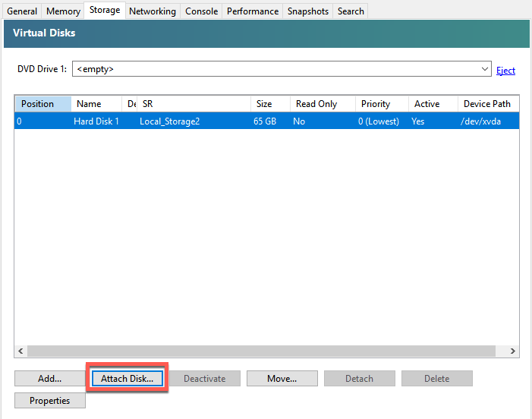Click the Eject link
Image resolution: width=532 pixels, height=419 pixels.
(505, 71)
